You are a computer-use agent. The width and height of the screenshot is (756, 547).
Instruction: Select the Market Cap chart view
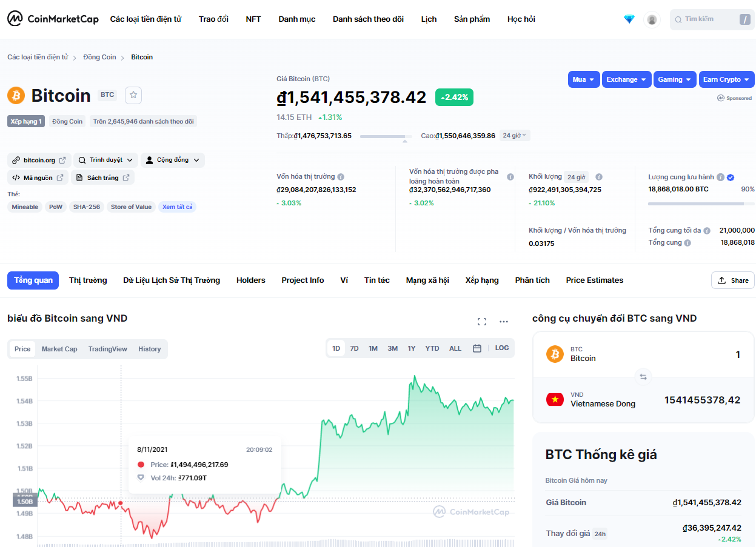point(59,349)
